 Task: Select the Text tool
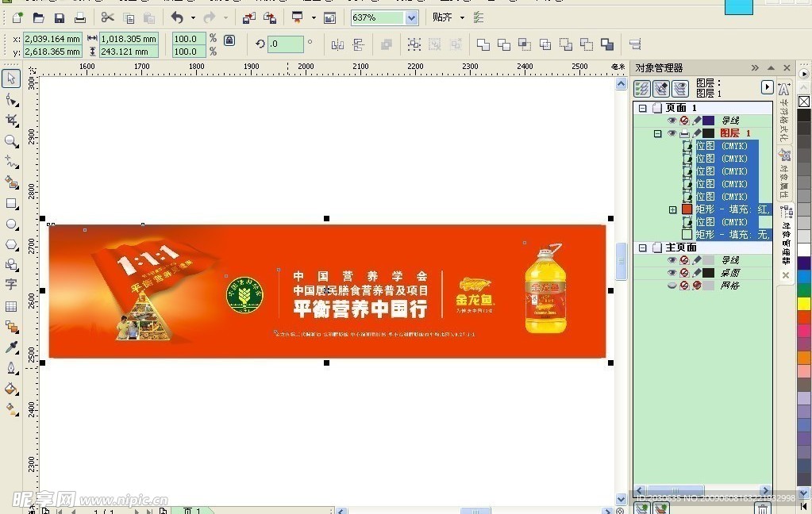click(x=10, y=284)
